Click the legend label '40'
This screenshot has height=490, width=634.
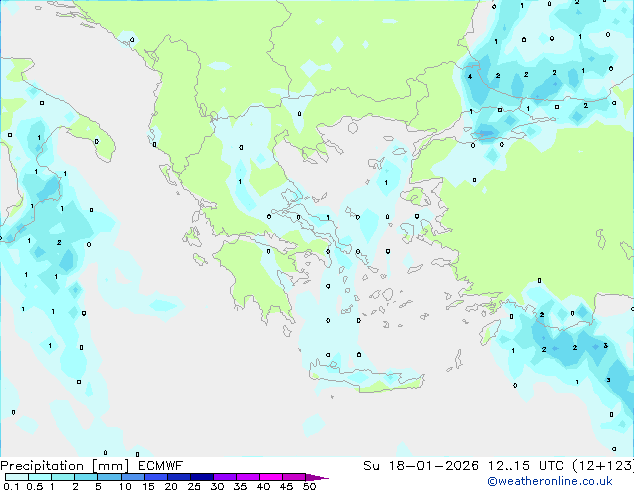pyautogui.click(x=263, y=486)
